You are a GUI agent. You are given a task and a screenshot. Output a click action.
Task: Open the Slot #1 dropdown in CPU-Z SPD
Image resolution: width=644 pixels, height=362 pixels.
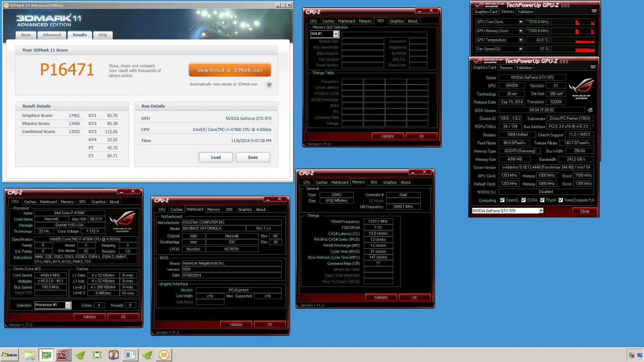click(336, 34)
